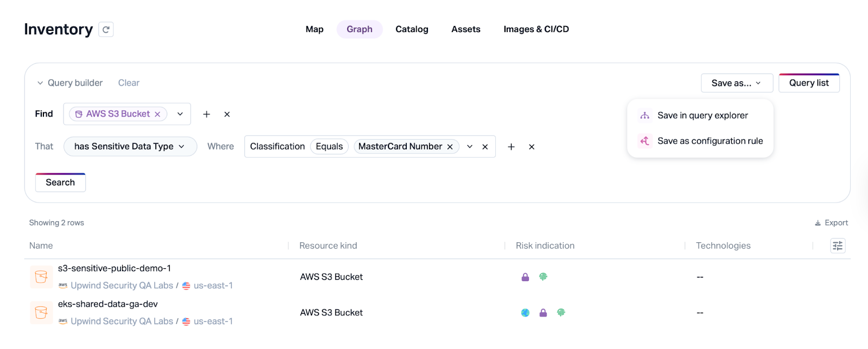Click bucket icon for eks-shared-data-ga-dev
Image resolution: width=868 pixels, height=349 pixels.
click(41, 313)
